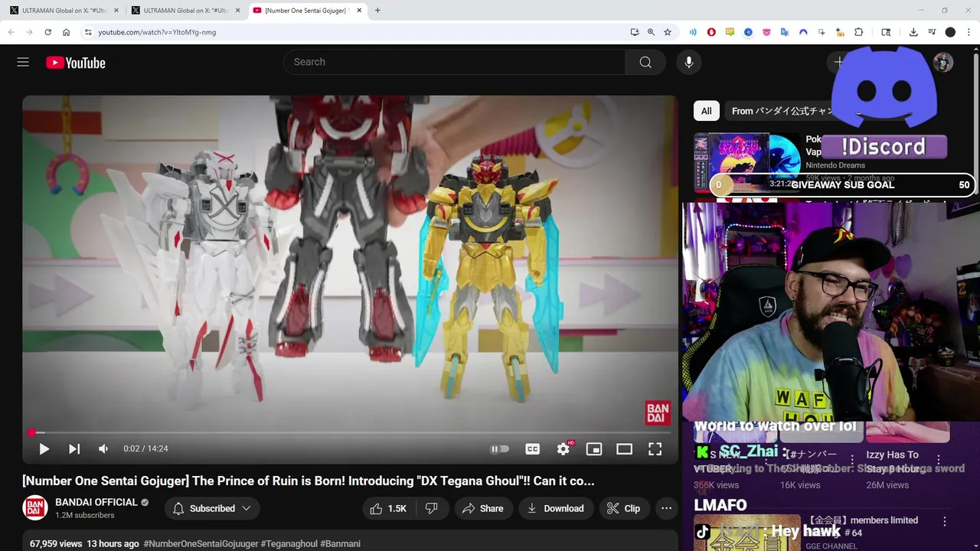The height and width of the screenshot is (551, 980).
Task: Open more actions ellipsis menu
Action: (x=666, y=508)
